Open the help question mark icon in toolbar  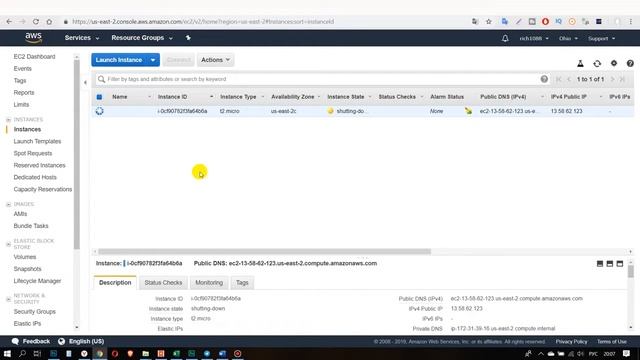[630, 63]
